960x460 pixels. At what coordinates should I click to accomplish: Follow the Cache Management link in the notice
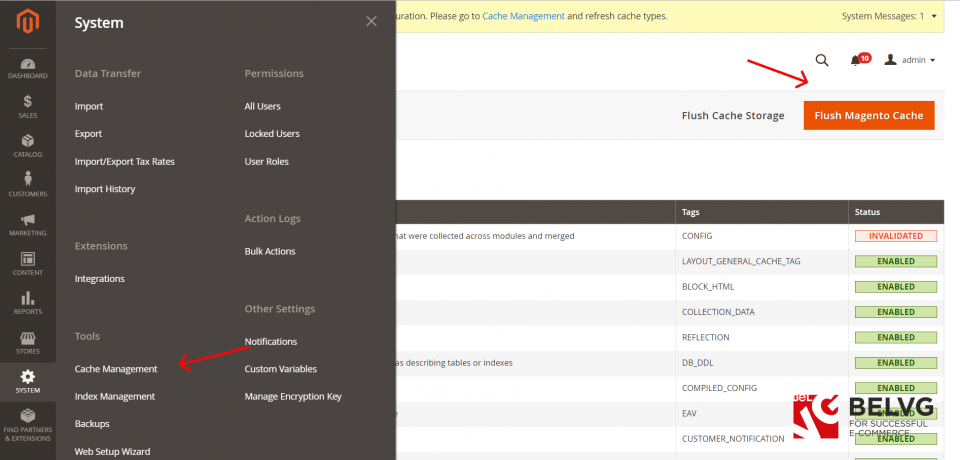click(523, 16)
